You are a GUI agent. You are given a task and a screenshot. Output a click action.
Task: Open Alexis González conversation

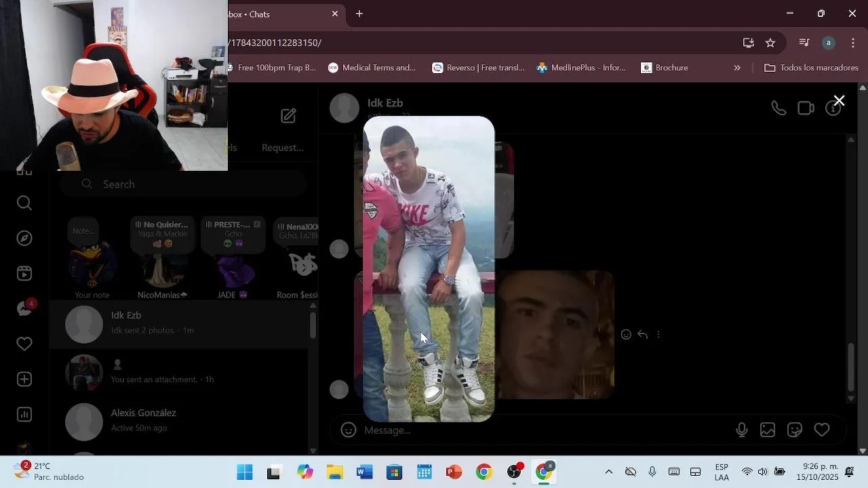pos(178,422)
